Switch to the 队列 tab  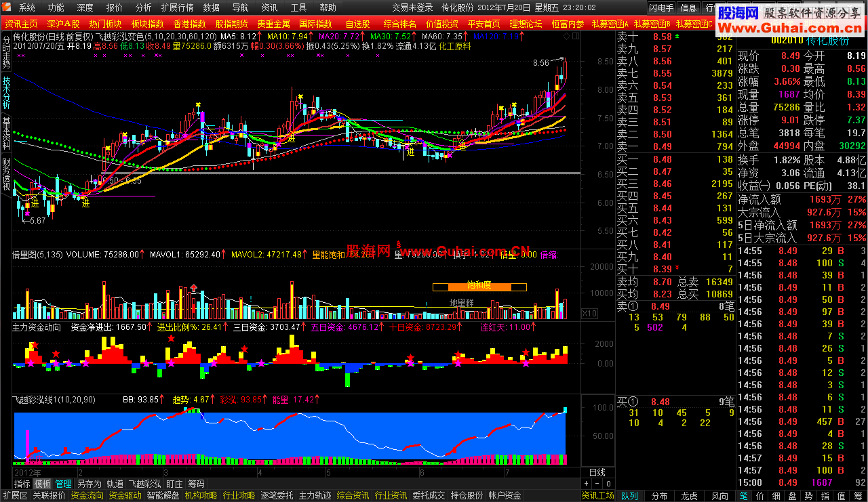click(x=629, y=496)
